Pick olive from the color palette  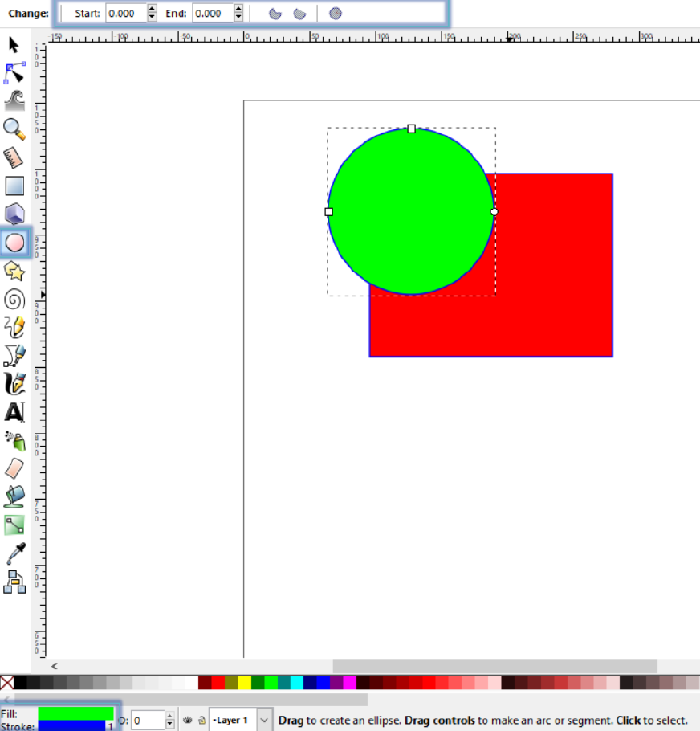pos(231,683)
